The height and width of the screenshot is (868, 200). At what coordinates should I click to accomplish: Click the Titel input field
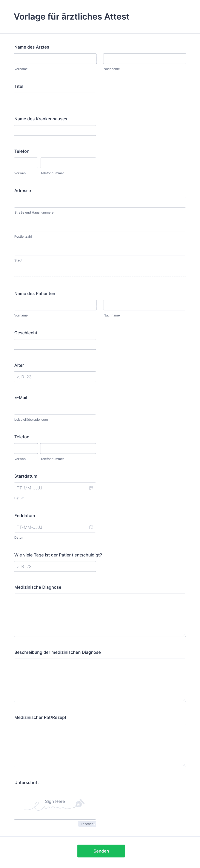pos(55,98)
